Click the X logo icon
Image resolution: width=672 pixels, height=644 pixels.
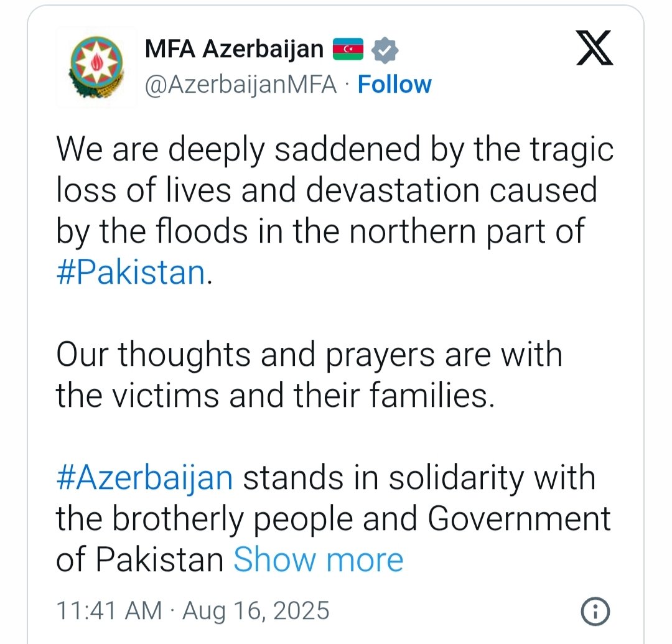594,47
